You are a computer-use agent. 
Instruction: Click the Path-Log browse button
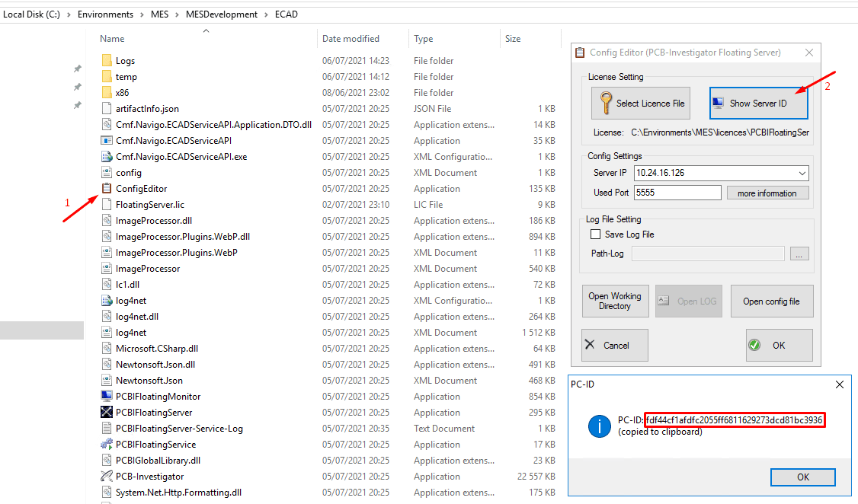[799, 254]
